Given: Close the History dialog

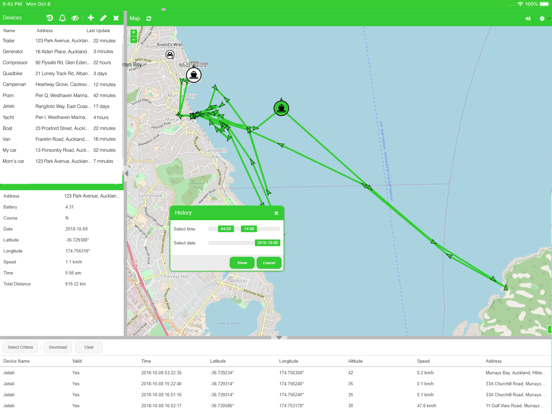Looking at the screenshot, I should coord(276,213).
